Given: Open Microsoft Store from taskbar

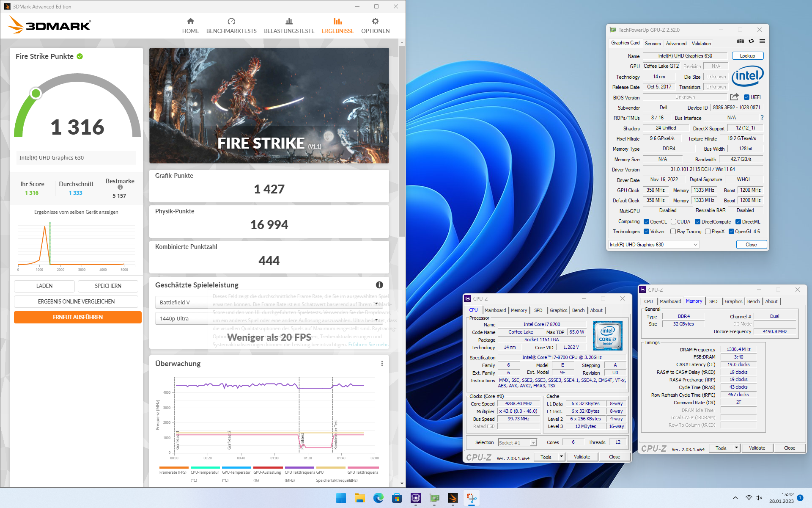Looking at the screenshot, I should coord(397,498).
